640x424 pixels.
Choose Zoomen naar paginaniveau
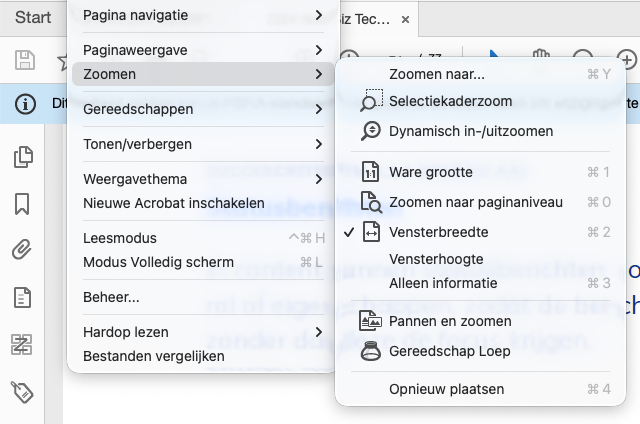pyautogui.click(x=480, y=202)
